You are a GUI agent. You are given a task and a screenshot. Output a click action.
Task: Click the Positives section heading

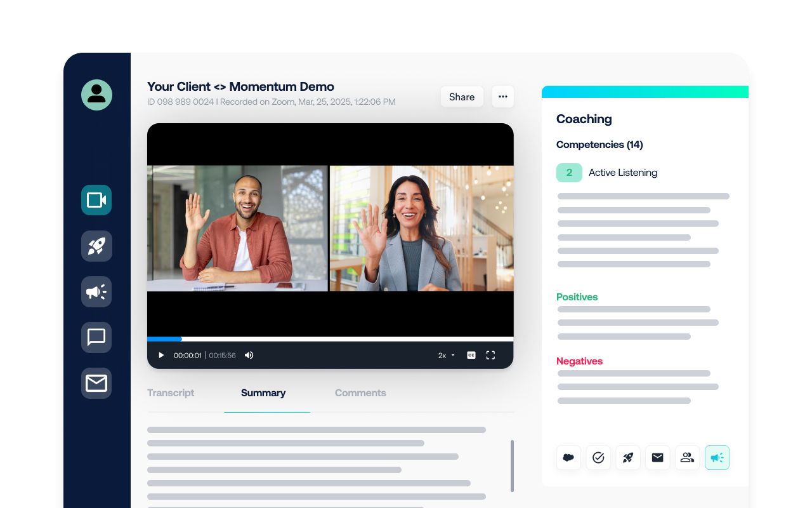[x=577, y=297]
